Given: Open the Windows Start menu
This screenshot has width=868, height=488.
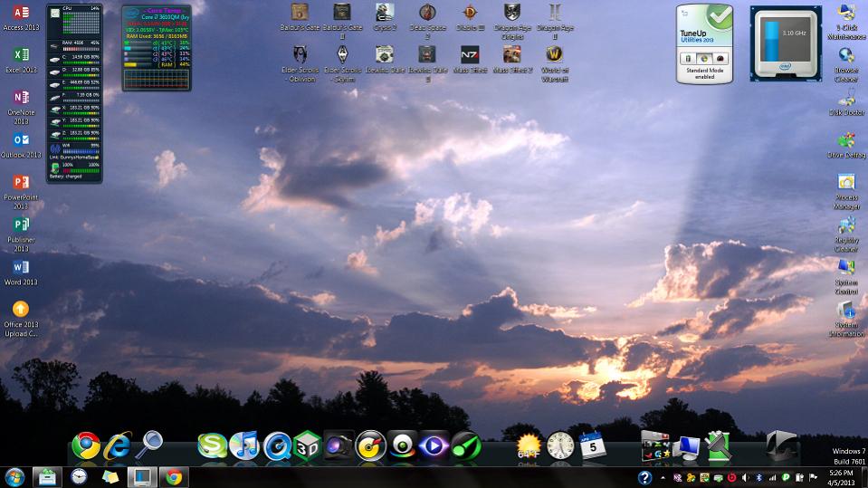Looking at the screenshot, I should tap(14, 477).
